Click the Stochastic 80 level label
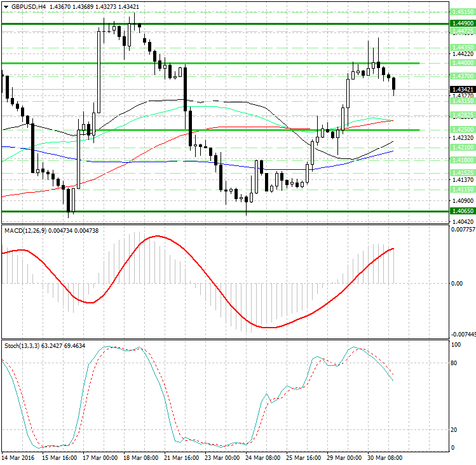 tap(454, 363)
